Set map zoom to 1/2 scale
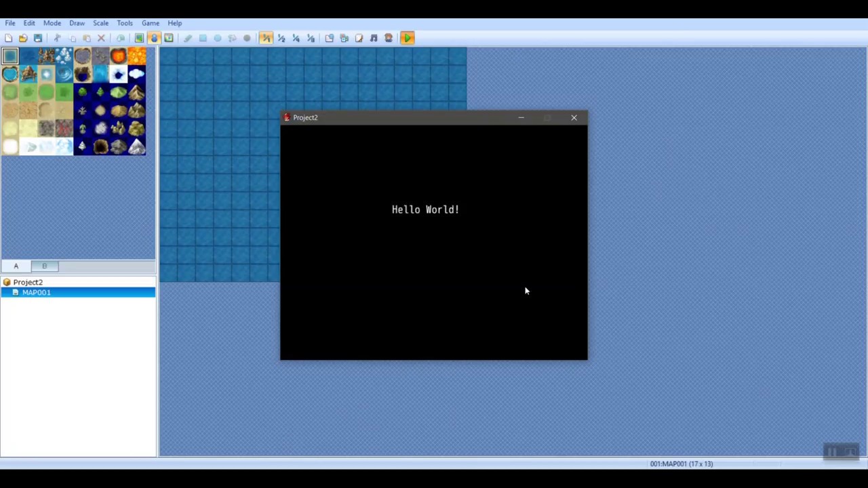The width and height of the screenshot is (868, 488). pos(281,38)
